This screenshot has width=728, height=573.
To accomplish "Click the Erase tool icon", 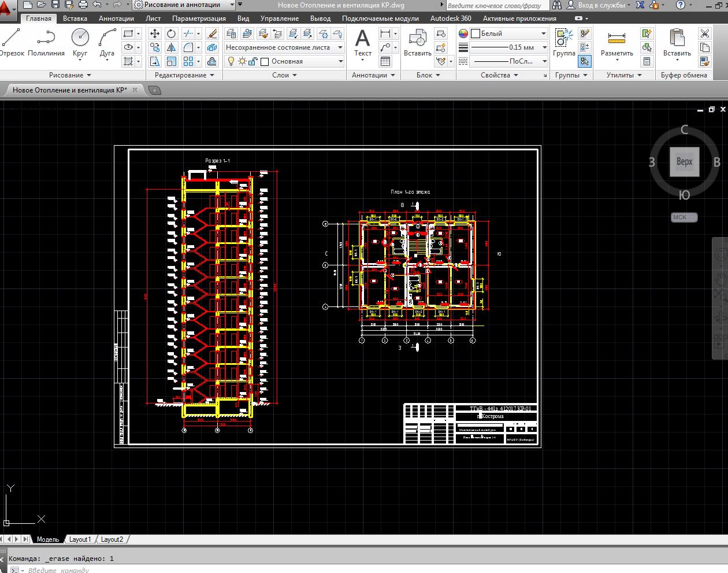I will pos(212,34).
